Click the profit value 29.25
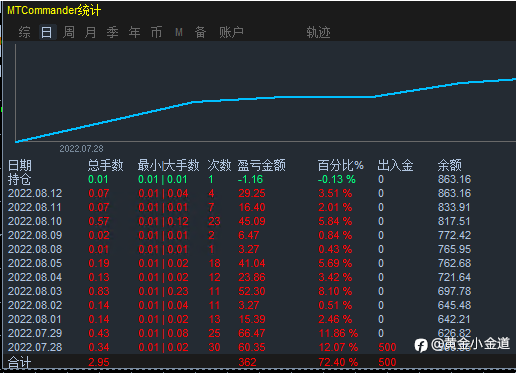 click(x=252, y=193)
